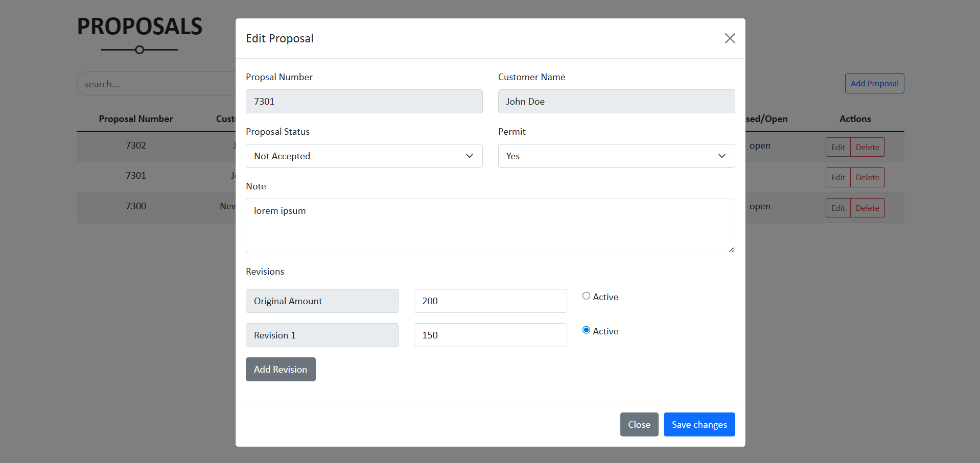Focus the Original Amount value field
This screenshot has width=980, height=463.
click(x=489, y=301)
